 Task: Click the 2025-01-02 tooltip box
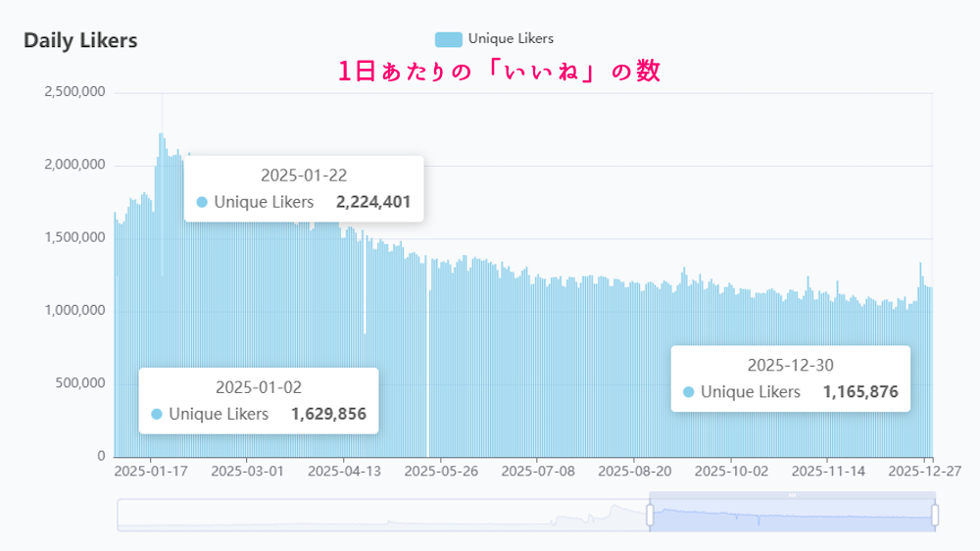coord(259,400)
